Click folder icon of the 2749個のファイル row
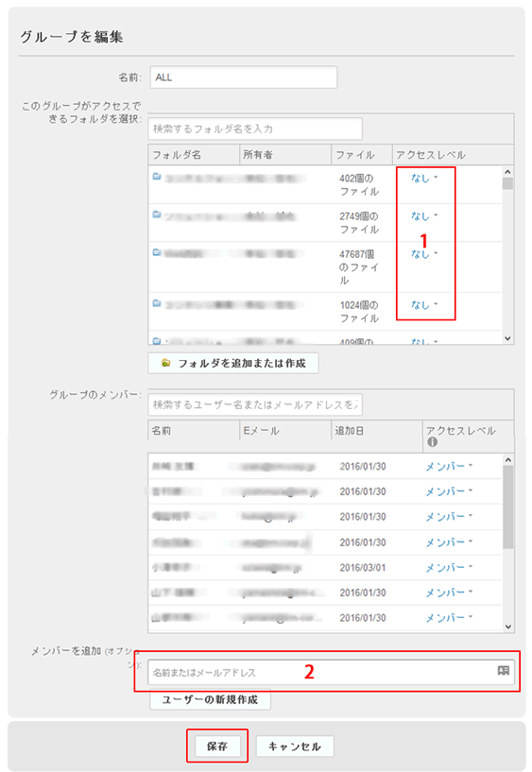Image resolution: width=532 pixels, height=772 pixels. click(x=157, y=214)
